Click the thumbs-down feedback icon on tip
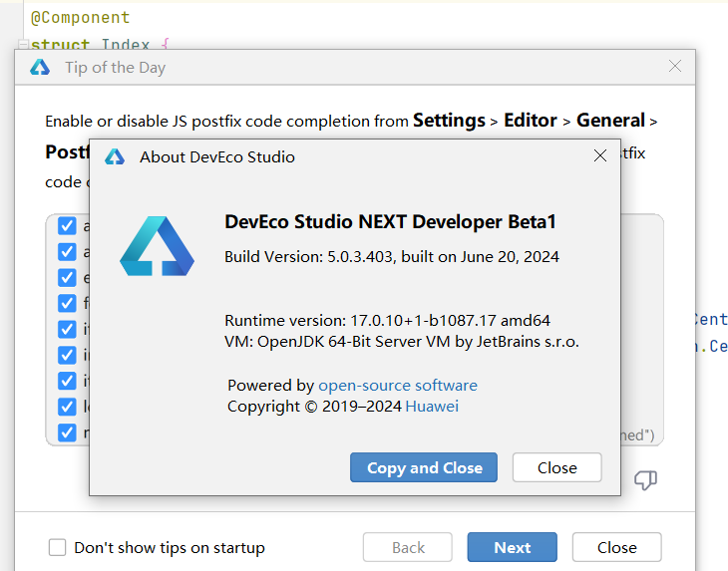 [x=645, y=479]
